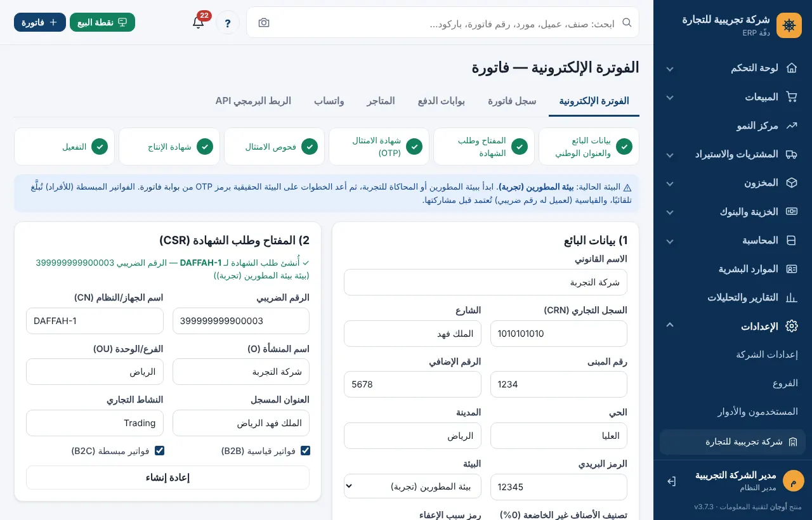Click the bar chart icon for التقارير والتحليلات
Image resolution: width=812 pixels, height=520 pixels.
(791, 297)
